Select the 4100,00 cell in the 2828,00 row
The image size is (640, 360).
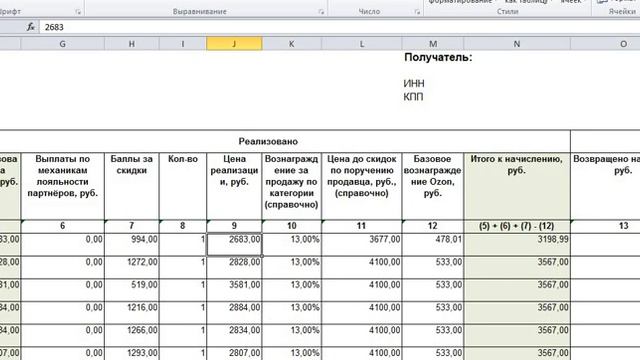(362, 267)
